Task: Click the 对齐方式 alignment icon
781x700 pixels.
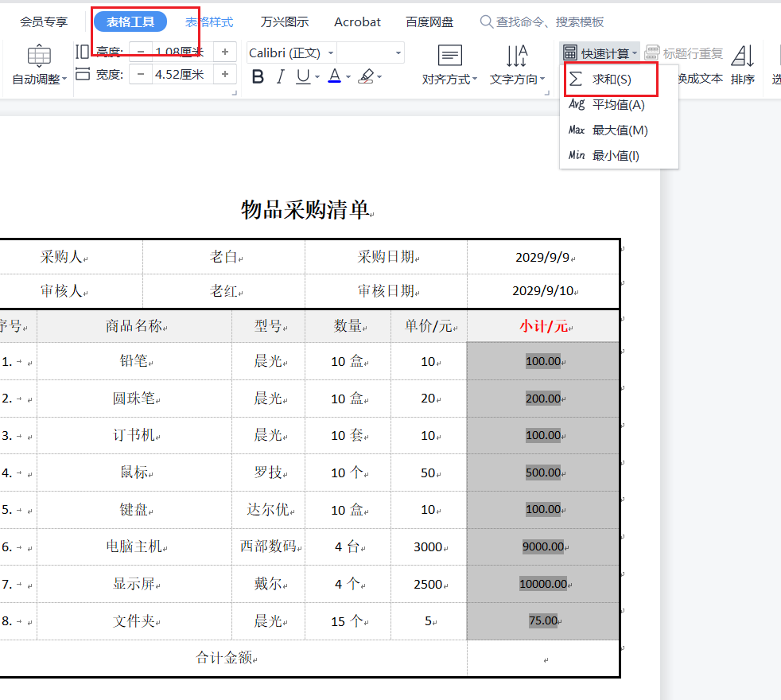Action: 450,65
